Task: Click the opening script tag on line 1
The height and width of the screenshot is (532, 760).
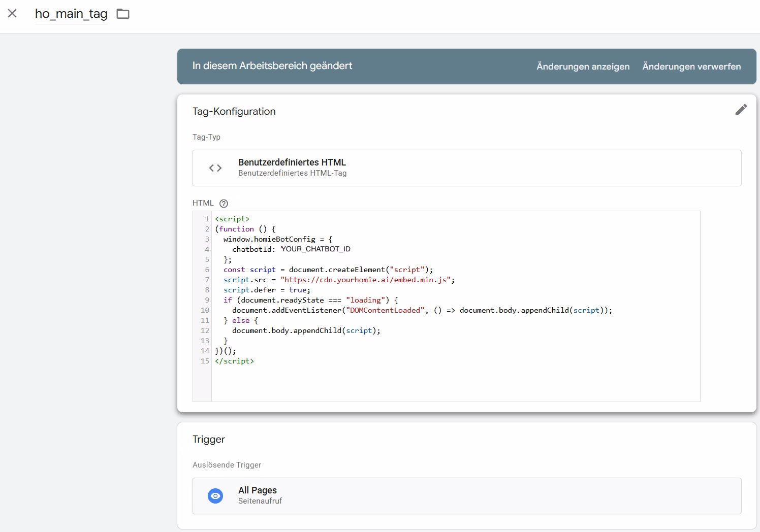Action: pyautogui.click(x=232, y=219)
